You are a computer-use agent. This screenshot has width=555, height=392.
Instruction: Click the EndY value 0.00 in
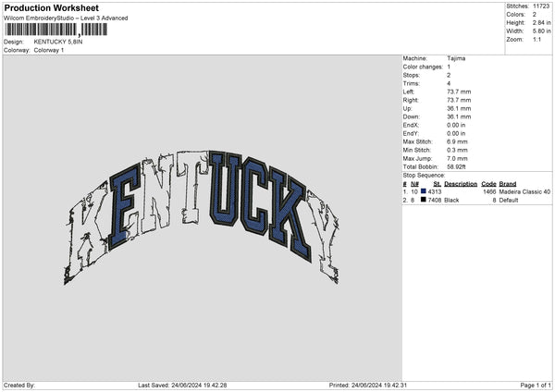456,133
